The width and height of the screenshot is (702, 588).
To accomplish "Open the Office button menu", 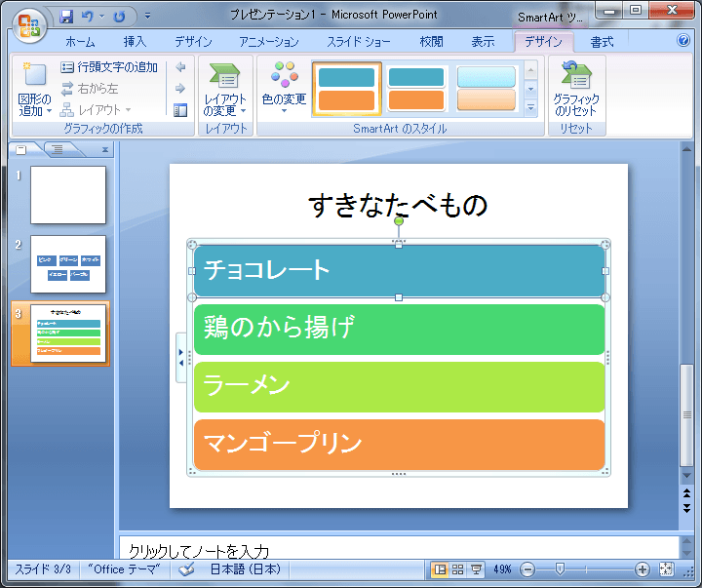I will pos(29,25).
